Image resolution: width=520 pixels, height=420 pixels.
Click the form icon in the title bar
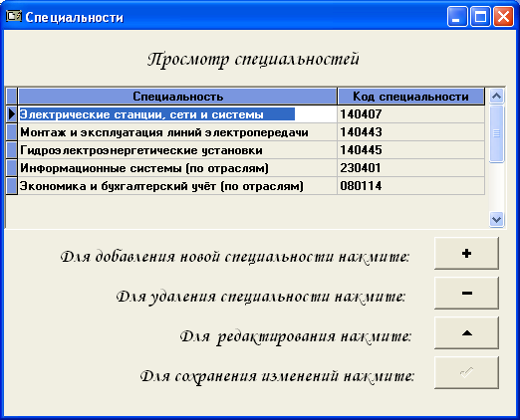coord(14,16)
